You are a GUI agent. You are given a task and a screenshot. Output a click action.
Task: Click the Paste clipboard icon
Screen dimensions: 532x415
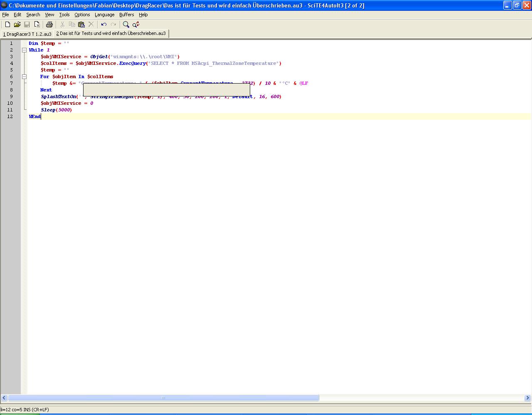pos(81,25)
